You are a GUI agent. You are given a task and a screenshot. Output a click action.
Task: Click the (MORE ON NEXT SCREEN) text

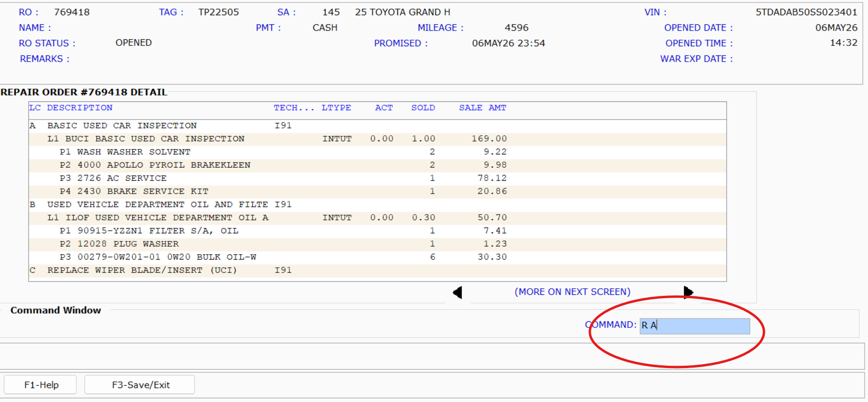[x=572, y=292]
